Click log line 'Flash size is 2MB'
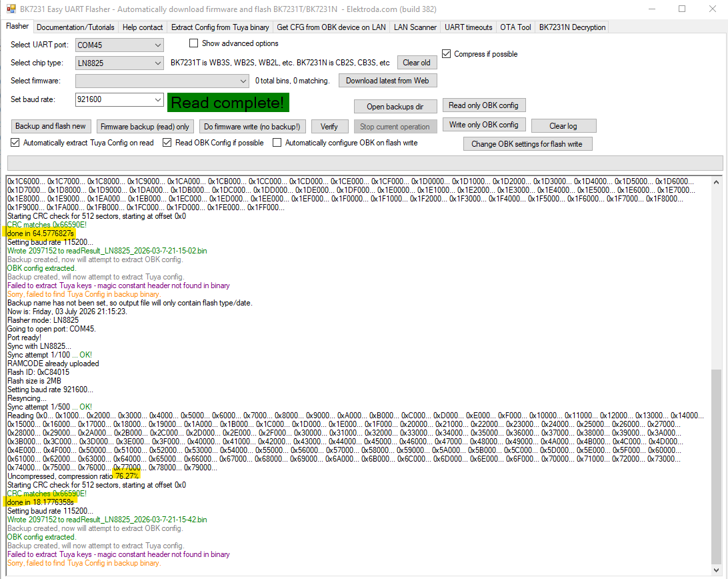Screen dimensions: 728x579 [35, 381]
